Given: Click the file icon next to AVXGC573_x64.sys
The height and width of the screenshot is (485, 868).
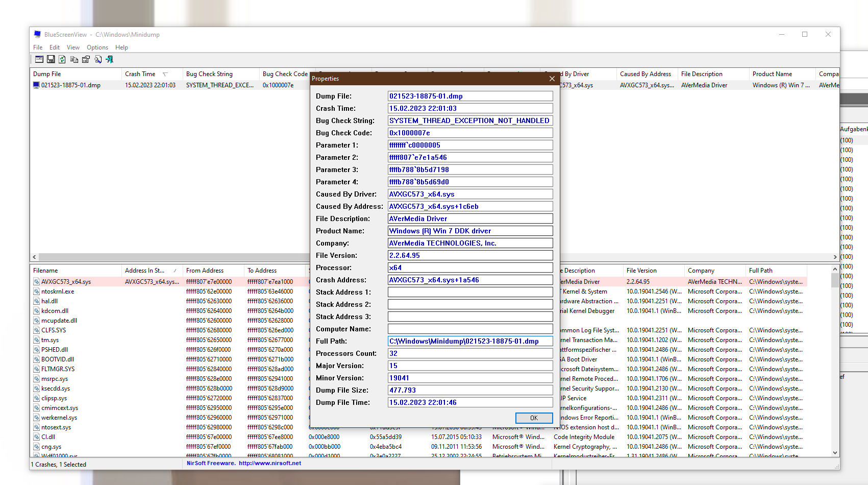Looking at the screenshot, I should click(37, 282).
